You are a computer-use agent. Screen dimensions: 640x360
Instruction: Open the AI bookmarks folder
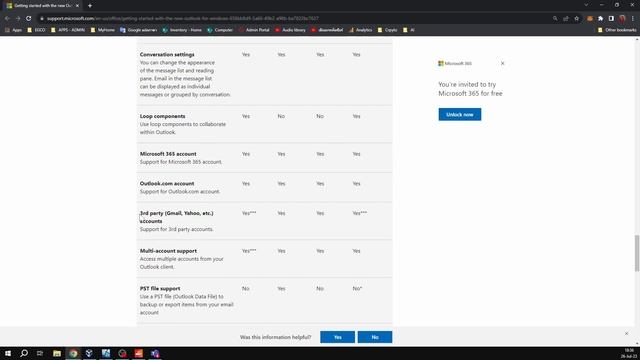[409, 30]
